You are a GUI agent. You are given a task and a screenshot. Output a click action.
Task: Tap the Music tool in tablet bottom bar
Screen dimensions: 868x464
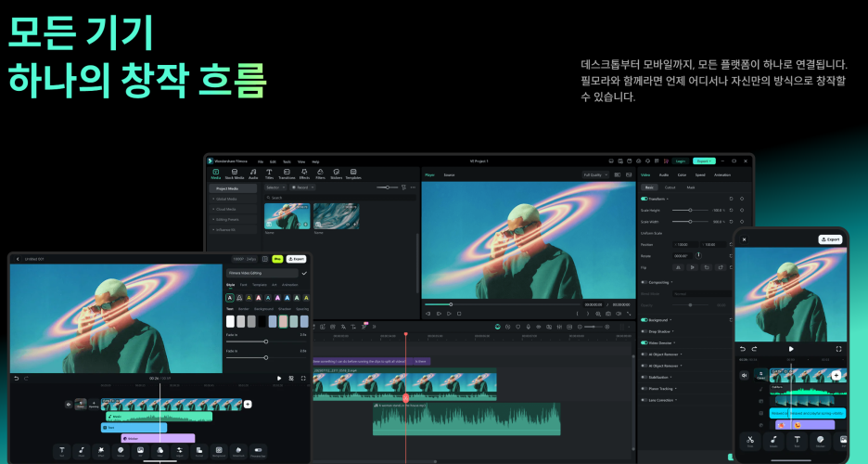[82, 451]
